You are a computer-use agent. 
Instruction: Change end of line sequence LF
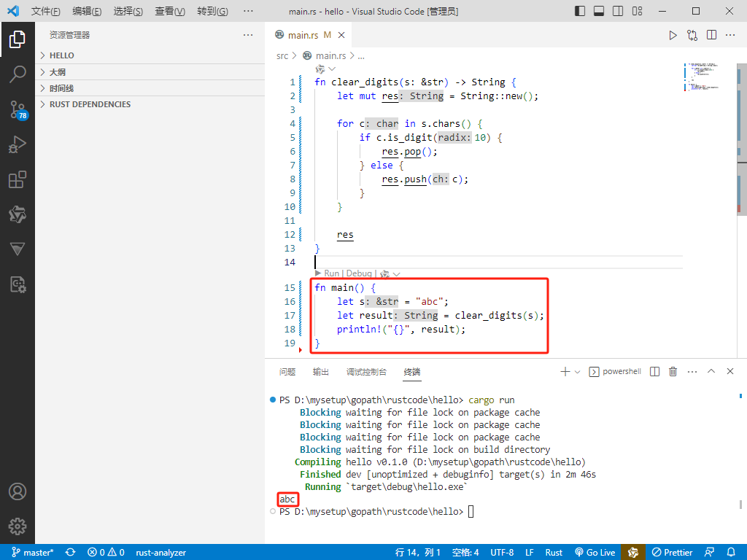(530, 553)
